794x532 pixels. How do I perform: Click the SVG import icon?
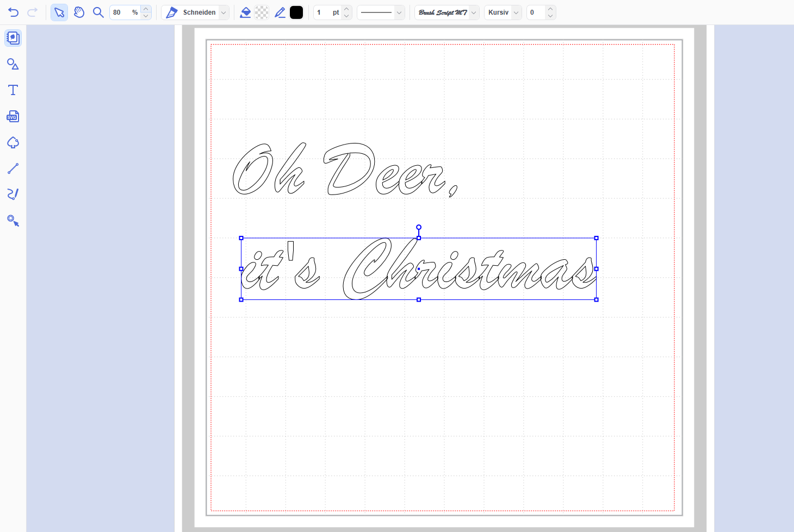13,116
